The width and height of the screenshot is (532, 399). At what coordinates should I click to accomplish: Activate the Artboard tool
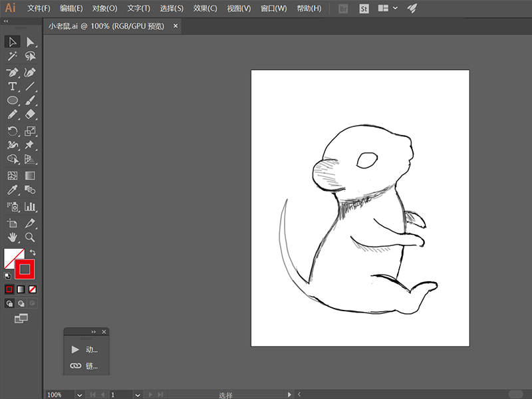tap(12, 223)
